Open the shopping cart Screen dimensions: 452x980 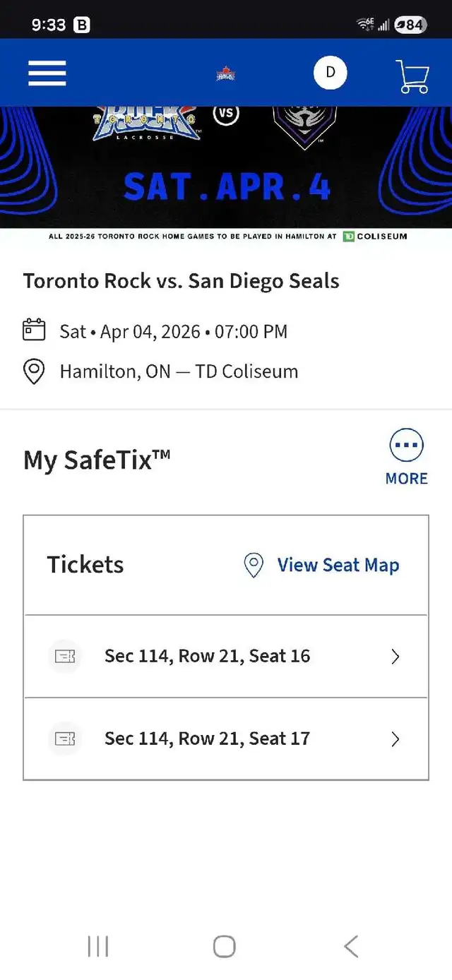412,73
